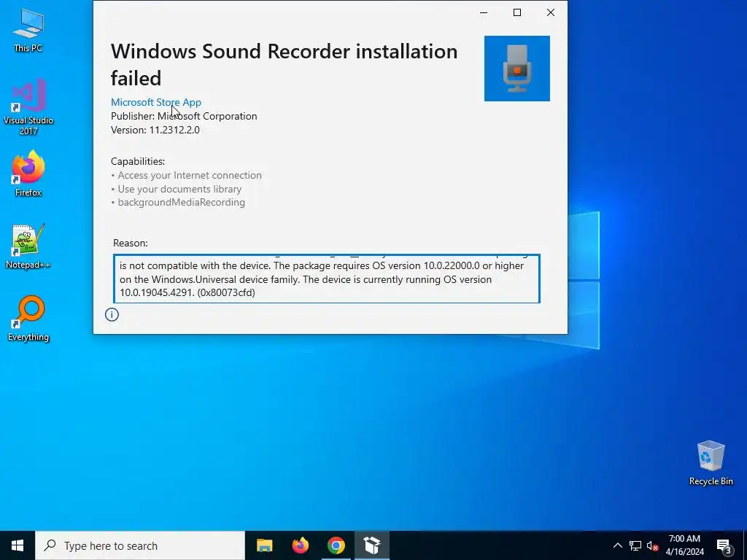The height and width of the screenshot is (560, 747).
Task: Open the Windows Start menu
Action: click(x=18, y=545)
